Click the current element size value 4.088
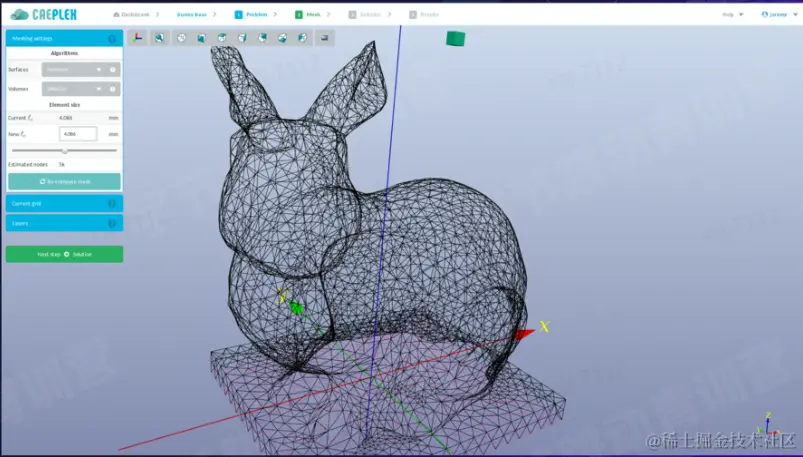 [x=66, y=118]
